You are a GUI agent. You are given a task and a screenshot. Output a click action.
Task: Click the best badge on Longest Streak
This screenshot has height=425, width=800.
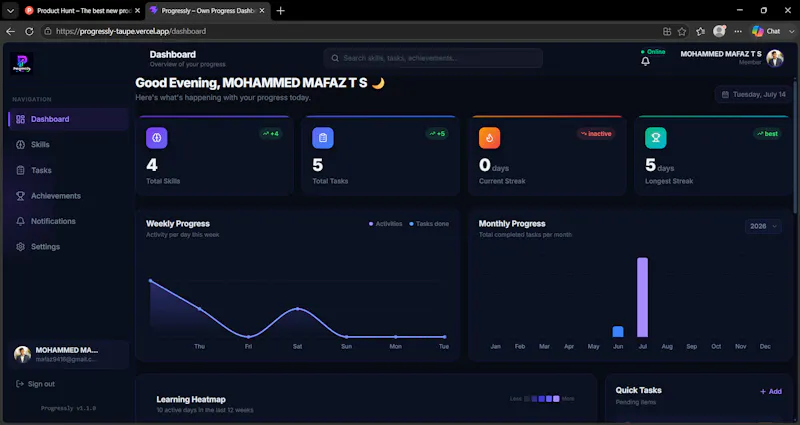click(767, 134)
